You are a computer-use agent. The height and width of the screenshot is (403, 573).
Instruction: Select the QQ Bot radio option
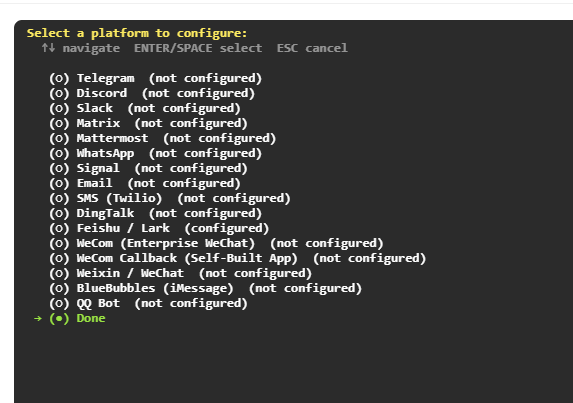59,303
